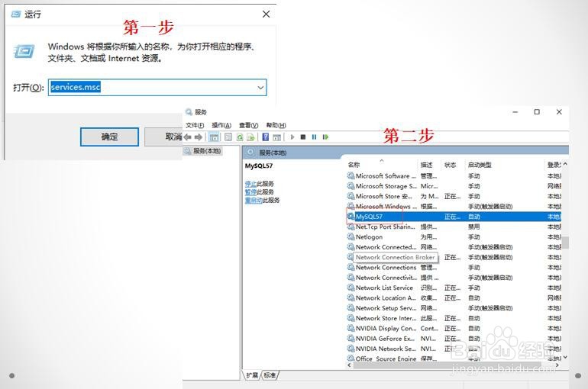Open the Properties toolbar icon in Services

click(x=228, y=137)
